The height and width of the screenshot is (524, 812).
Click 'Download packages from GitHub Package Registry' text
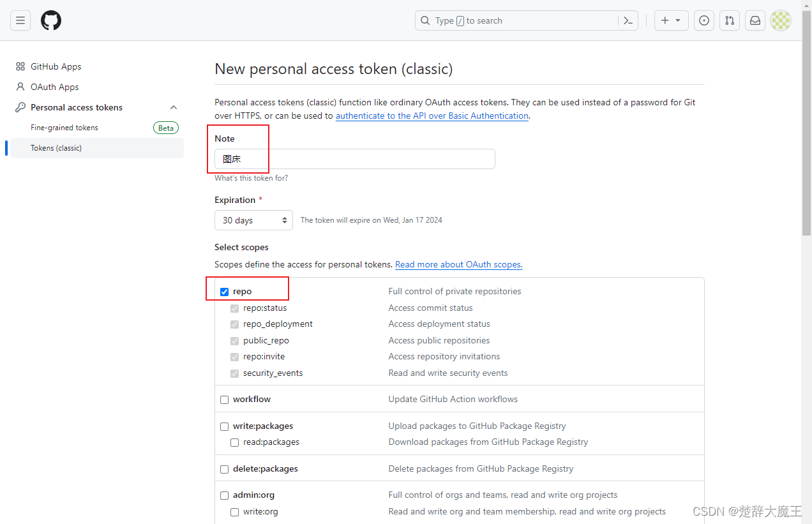[488, 442]
